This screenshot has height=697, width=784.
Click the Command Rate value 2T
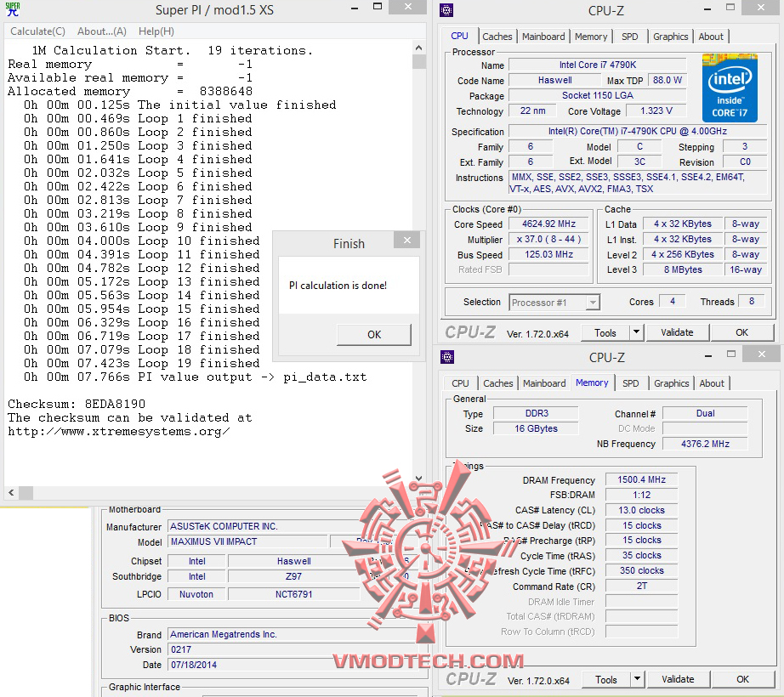tap(641, 586)
